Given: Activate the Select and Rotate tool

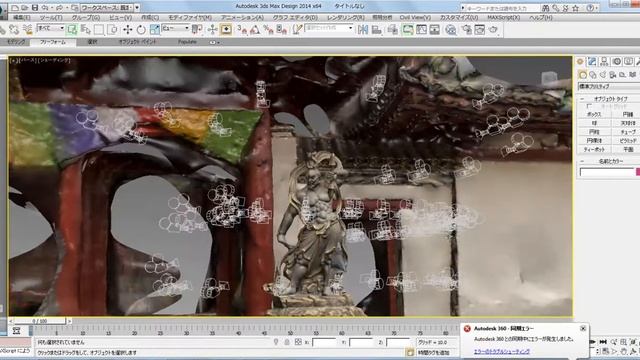Looking at the screenshot, I should [141, 29].
